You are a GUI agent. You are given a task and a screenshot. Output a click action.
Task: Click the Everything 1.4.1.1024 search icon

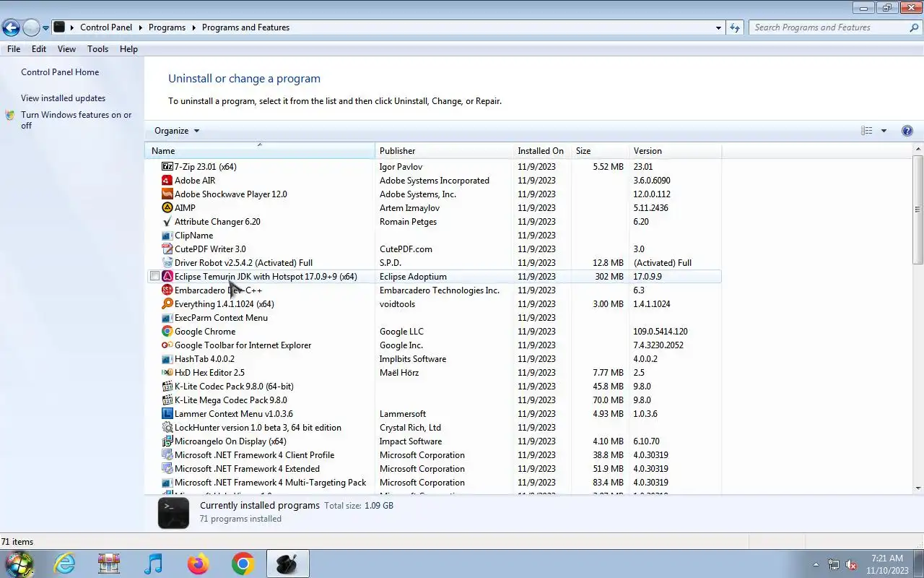tap(167, 304)
